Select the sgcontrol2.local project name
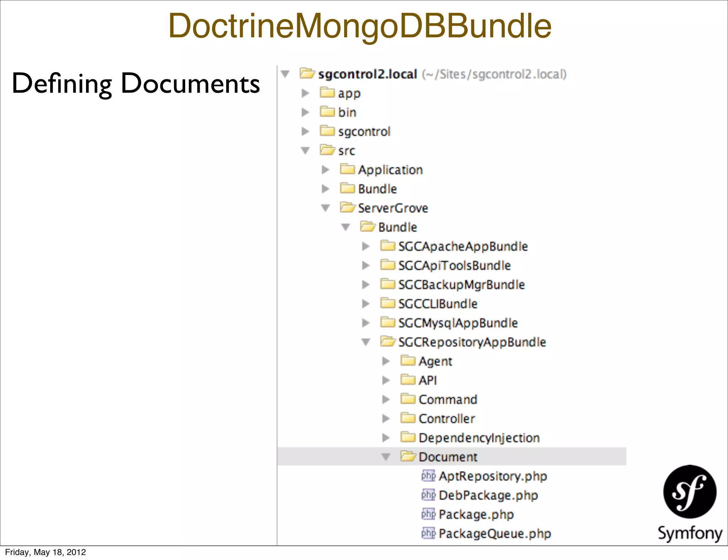Image resolution: width=728 pixels, height=560 pixels. (368, 74)
